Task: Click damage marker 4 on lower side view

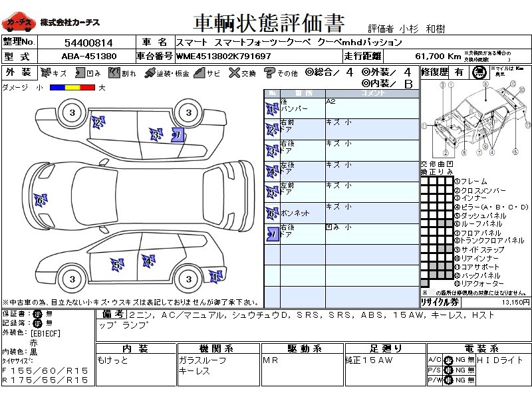Action: coord(148,261)
